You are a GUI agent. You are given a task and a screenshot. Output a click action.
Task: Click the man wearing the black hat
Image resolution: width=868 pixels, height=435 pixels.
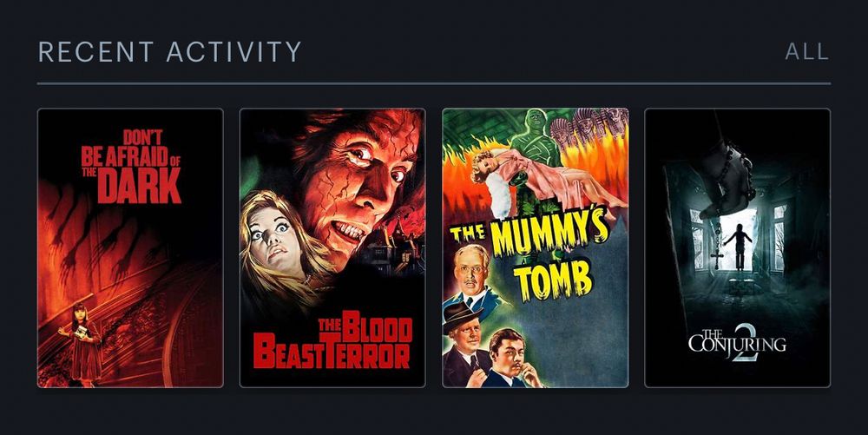click(x=467, y=343)
